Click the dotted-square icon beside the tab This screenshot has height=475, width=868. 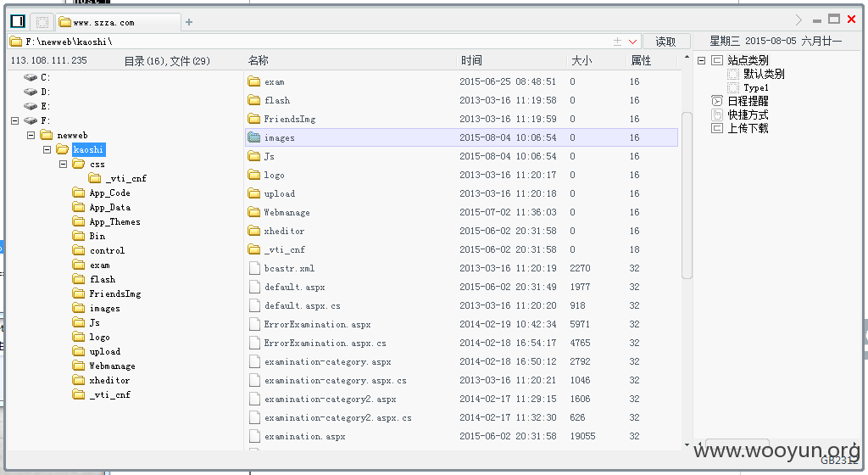(42, 22)
